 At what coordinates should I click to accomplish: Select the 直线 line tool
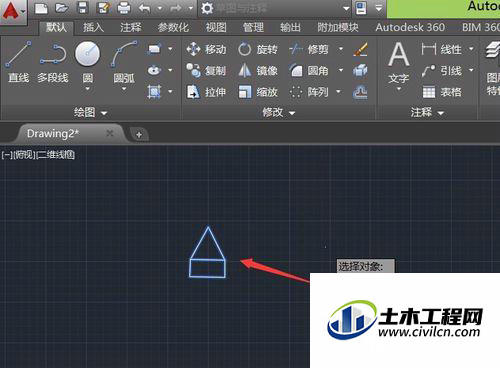point(19,62)
